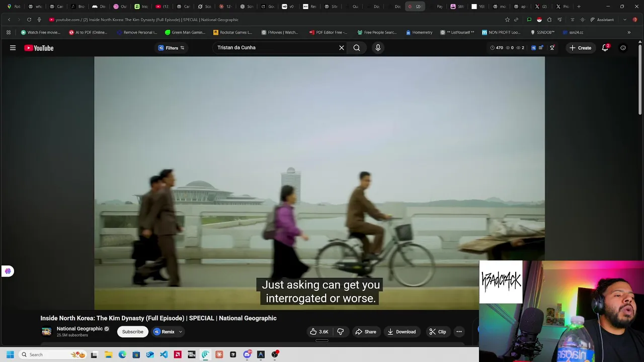Open the Create menu button
The height and width of the screenshot is (362, 644).
(580, 48)
